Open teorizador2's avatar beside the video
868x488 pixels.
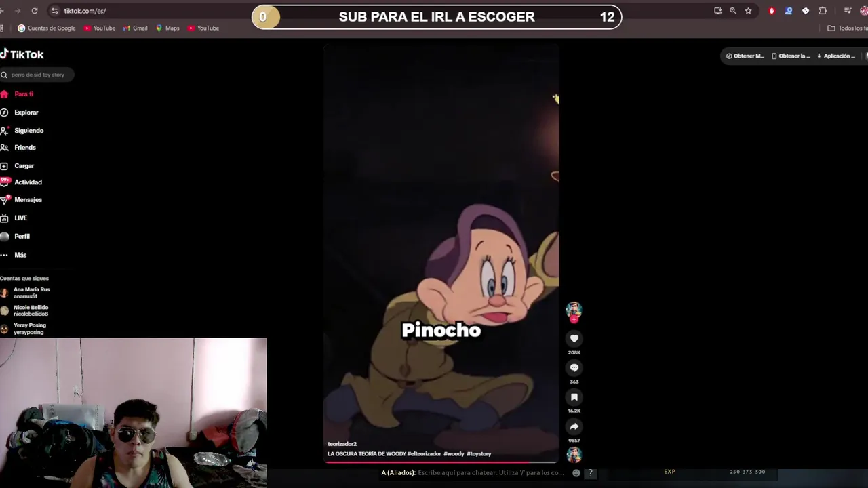point(574,310)
